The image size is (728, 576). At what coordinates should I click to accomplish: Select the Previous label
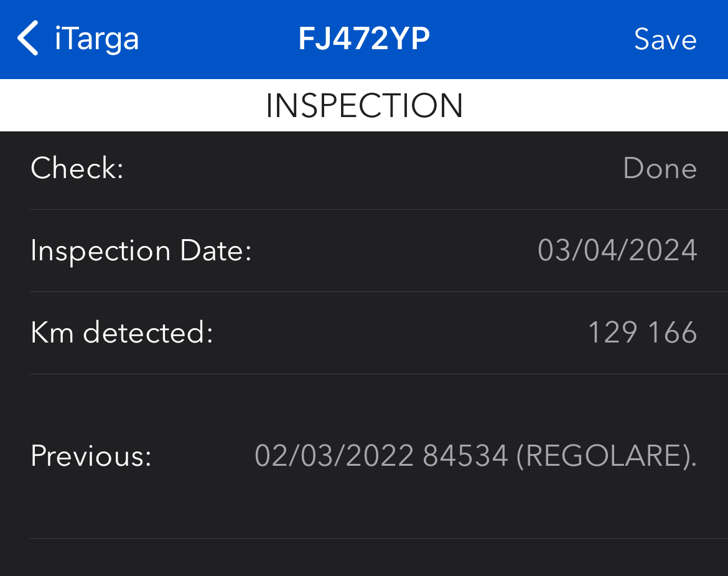coord(91,456)
